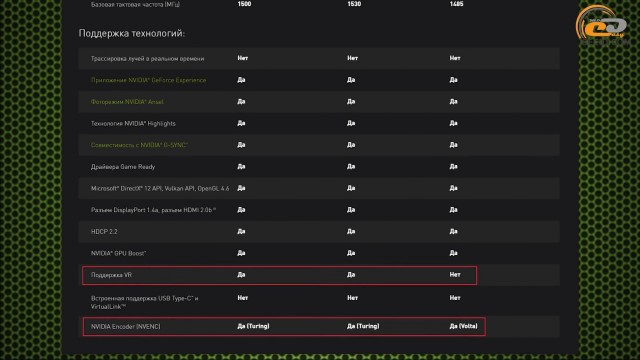Click the HDCP 2.2 row label
The height and width of the screenshot is (360, 640).
104,231
